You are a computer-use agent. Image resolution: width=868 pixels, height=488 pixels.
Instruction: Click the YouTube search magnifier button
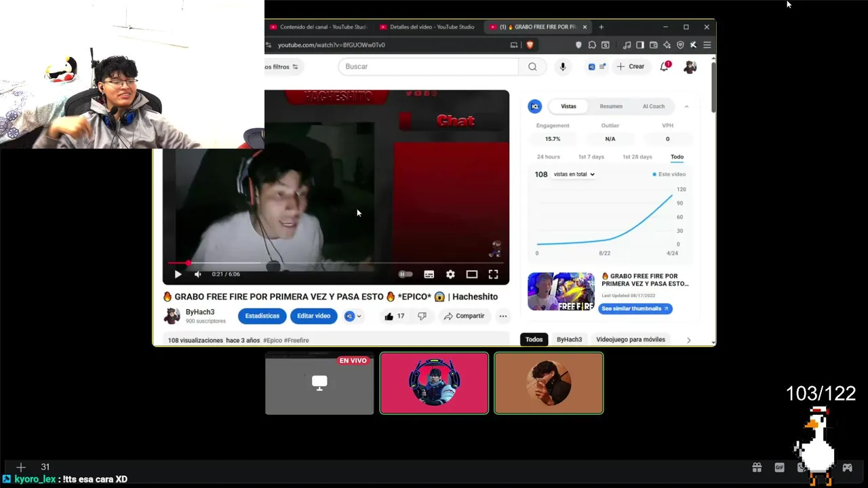point(532,66)
